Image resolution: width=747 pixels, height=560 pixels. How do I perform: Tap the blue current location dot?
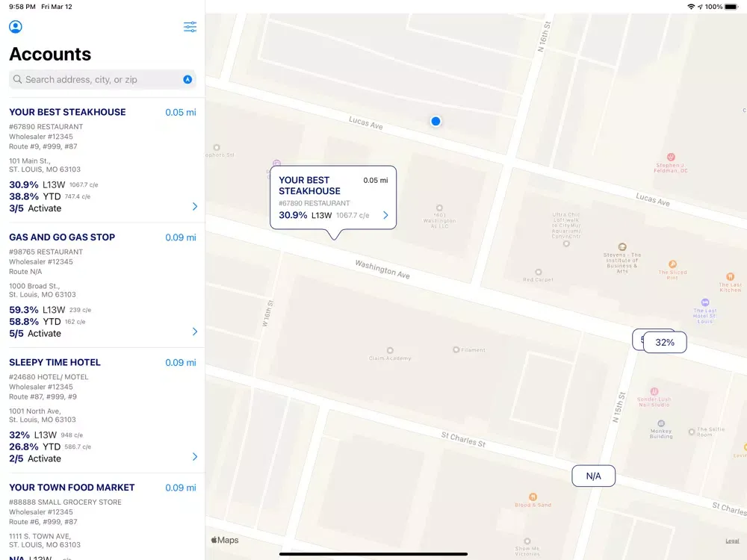pyautogui.click(x=436, y=122)
